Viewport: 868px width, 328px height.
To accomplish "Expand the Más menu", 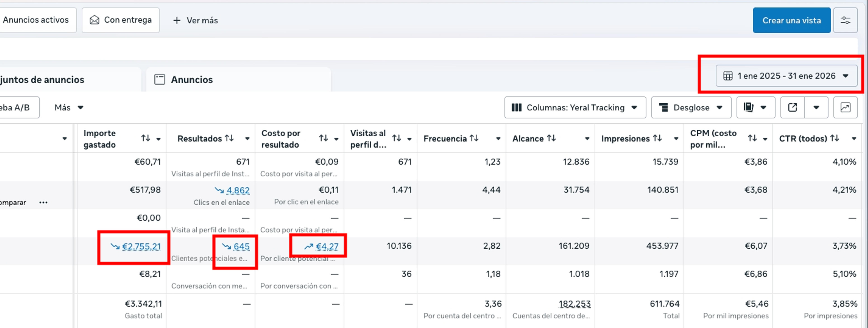I will click(69, 107).
